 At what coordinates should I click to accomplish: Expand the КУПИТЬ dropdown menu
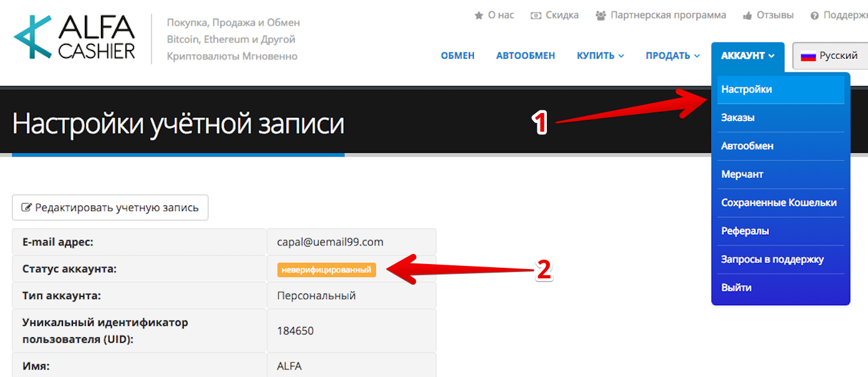coord(600,56)
